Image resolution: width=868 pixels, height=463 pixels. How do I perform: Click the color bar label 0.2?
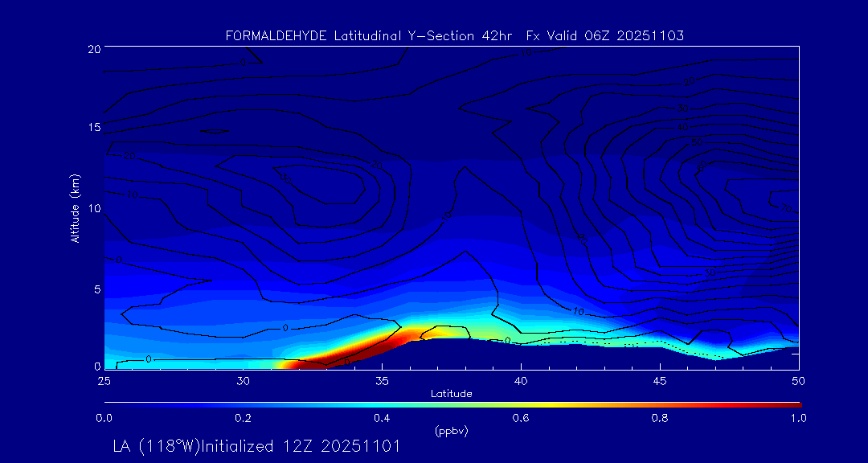pos(243,419)
